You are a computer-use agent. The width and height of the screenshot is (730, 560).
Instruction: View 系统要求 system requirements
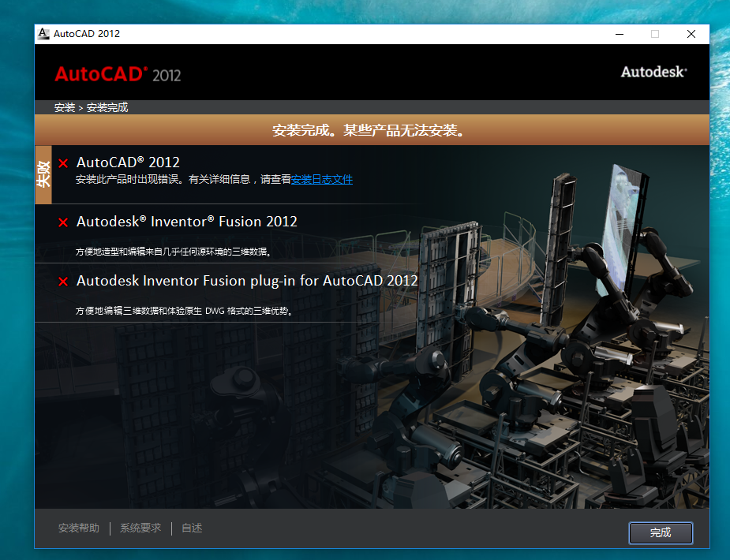pos(140,528)
